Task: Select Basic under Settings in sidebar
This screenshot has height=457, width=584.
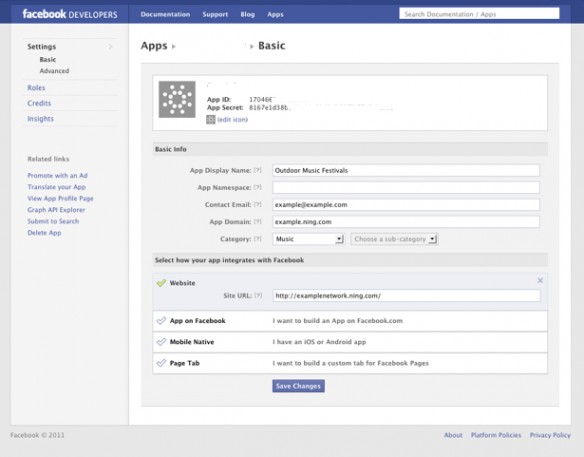Action: pyautogui.click(x=48, y=60)
